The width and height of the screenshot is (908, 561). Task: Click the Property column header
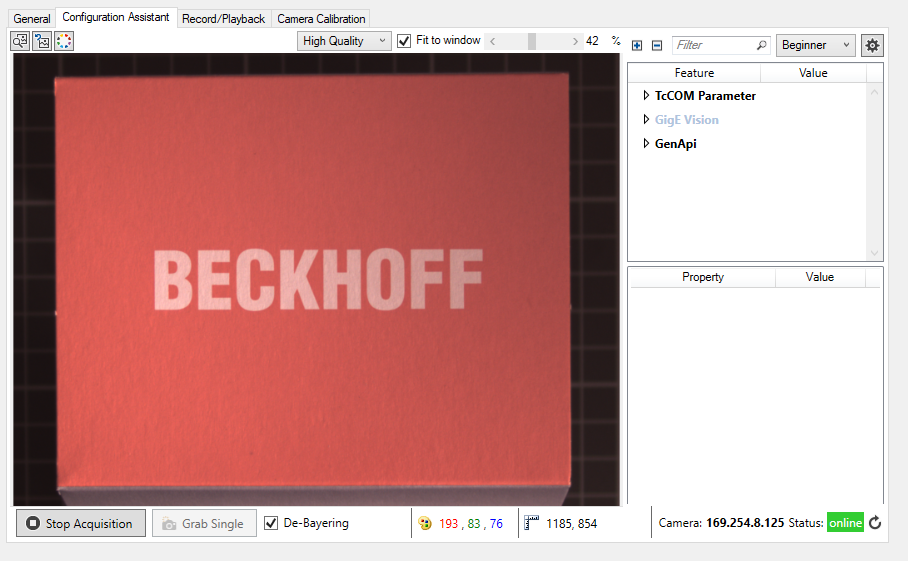coord(702,277)
